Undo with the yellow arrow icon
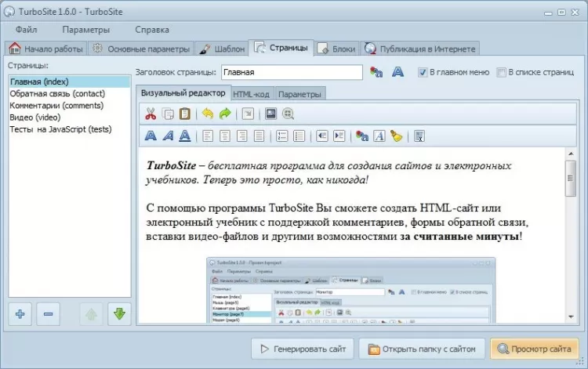The width and height of the screenshot is (588, 369). (208, 114)
